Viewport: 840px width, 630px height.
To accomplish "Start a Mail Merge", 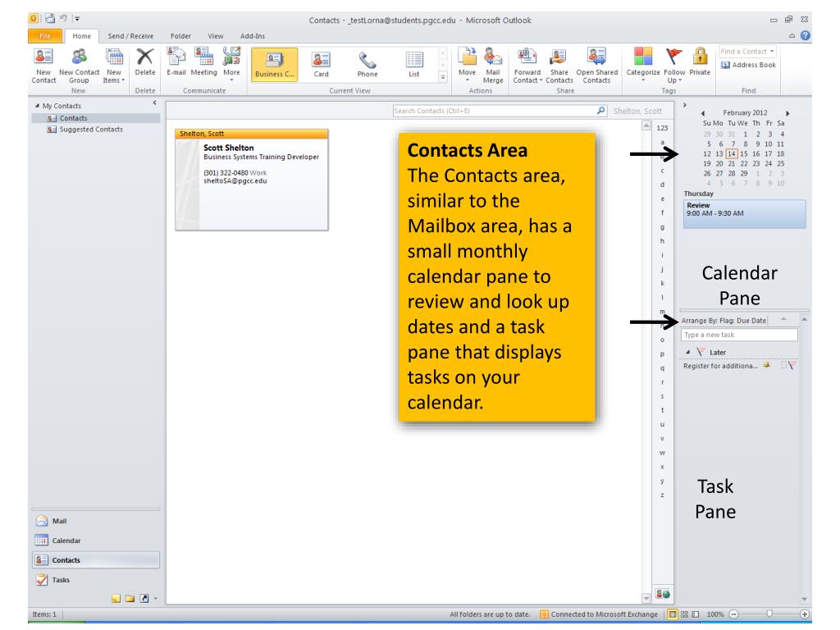I will (x=493, y=66).
